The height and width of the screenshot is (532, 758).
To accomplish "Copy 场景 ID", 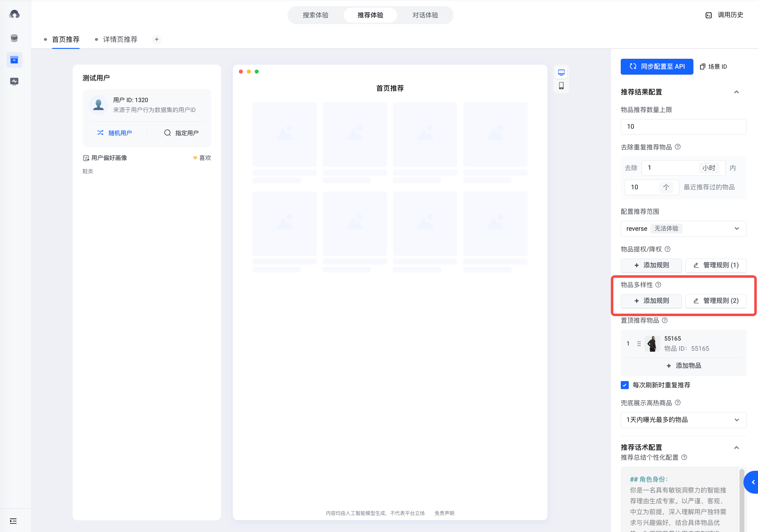I will [x=713, y=67].
